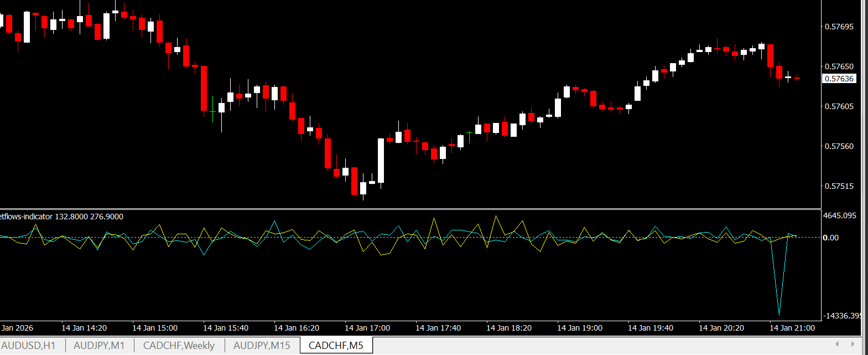This screenshot has width=868, height=355.
Task: Click the 14 Jan 17:00 time marker
Action: [x=367, y=328]
